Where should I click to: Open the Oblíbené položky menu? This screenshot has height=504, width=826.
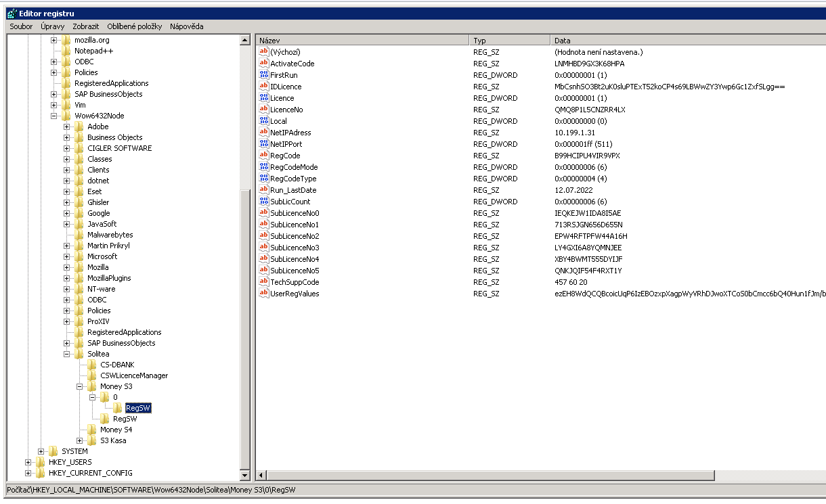(134, 26)
